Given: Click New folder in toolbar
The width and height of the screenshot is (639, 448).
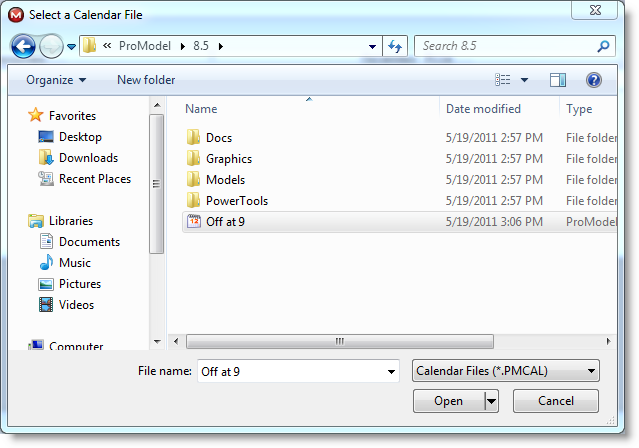Looking at the screenshot, I should pos(146,80).
